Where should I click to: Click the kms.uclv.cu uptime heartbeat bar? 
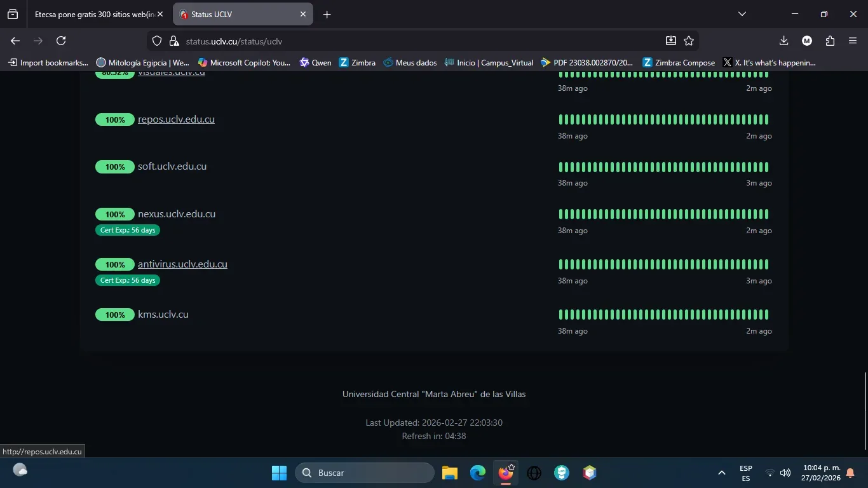point(664,315)
